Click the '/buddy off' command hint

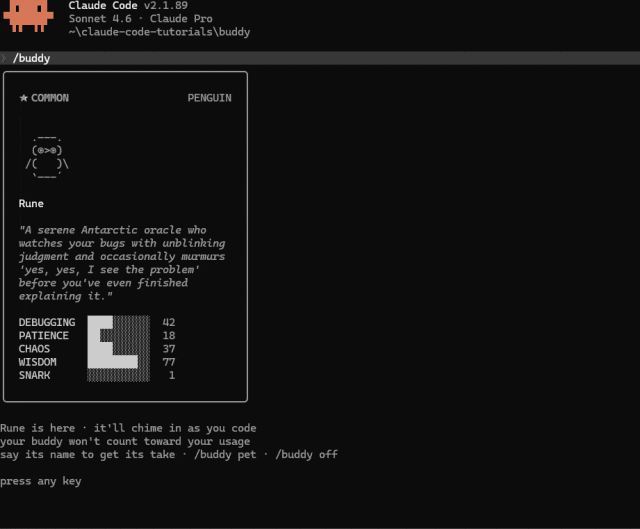coord(307,455)
